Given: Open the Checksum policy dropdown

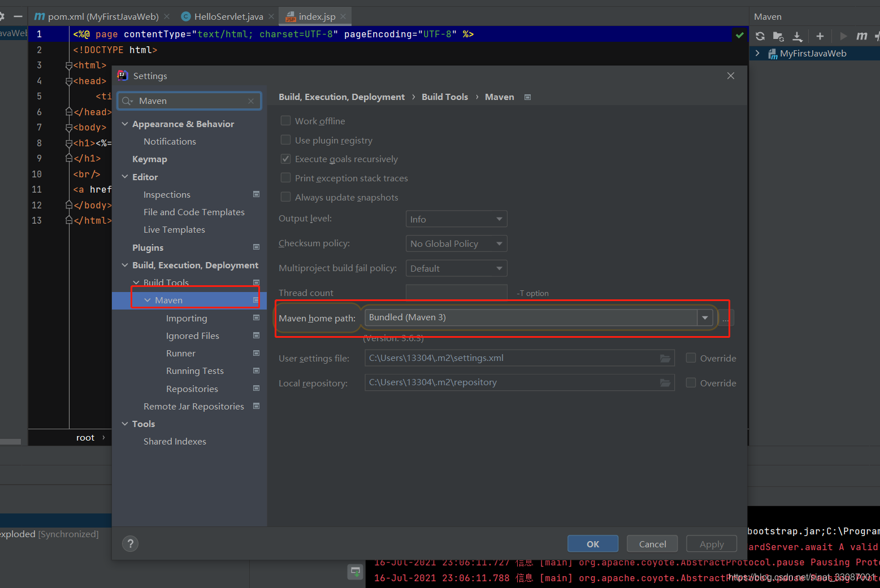Looking at the screenshot, I should [456, 243].
